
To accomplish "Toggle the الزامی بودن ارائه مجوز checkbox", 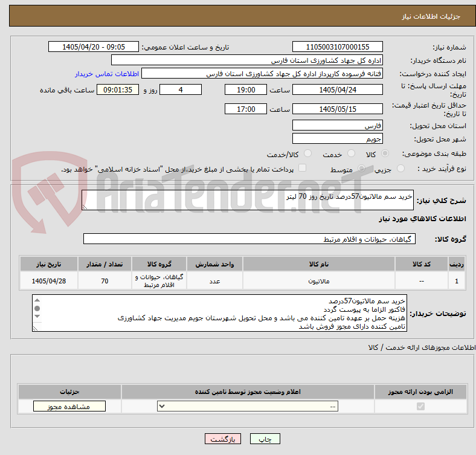I will 420,407.
